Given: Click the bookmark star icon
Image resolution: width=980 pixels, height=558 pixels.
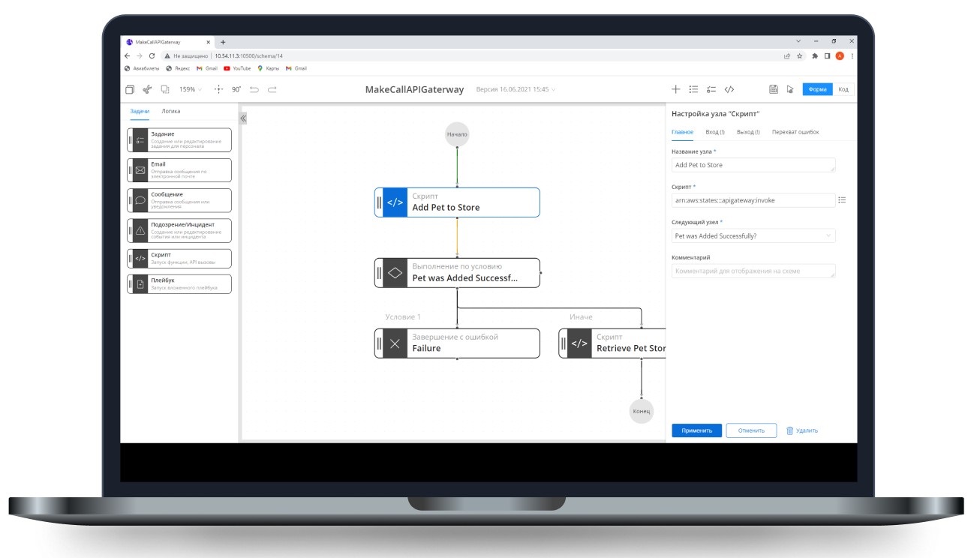Looking at the screenshot, I should tap(800, 55).
